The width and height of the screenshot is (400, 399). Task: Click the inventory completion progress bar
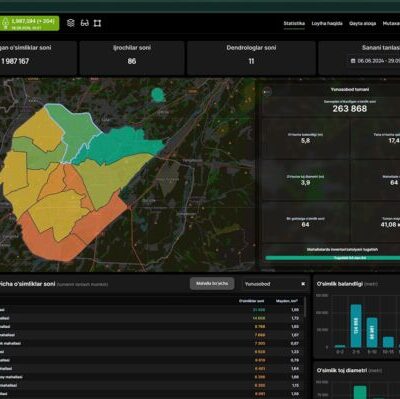click(332, 258)
